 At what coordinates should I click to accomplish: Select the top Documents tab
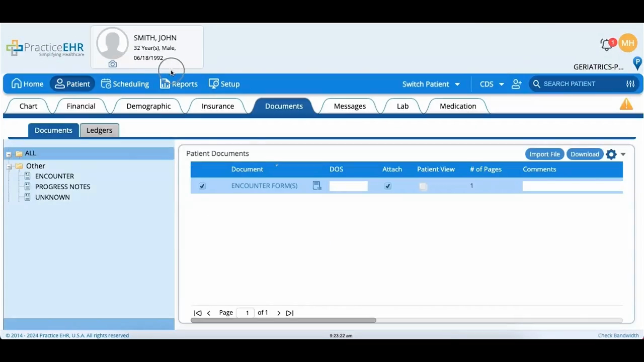click(284, 106)
